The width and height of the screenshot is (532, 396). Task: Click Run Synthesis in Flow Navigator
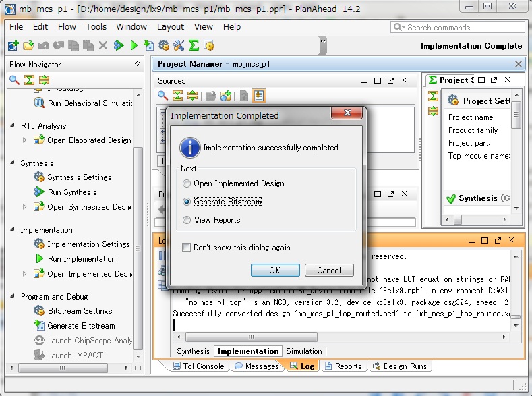point(65,192)
